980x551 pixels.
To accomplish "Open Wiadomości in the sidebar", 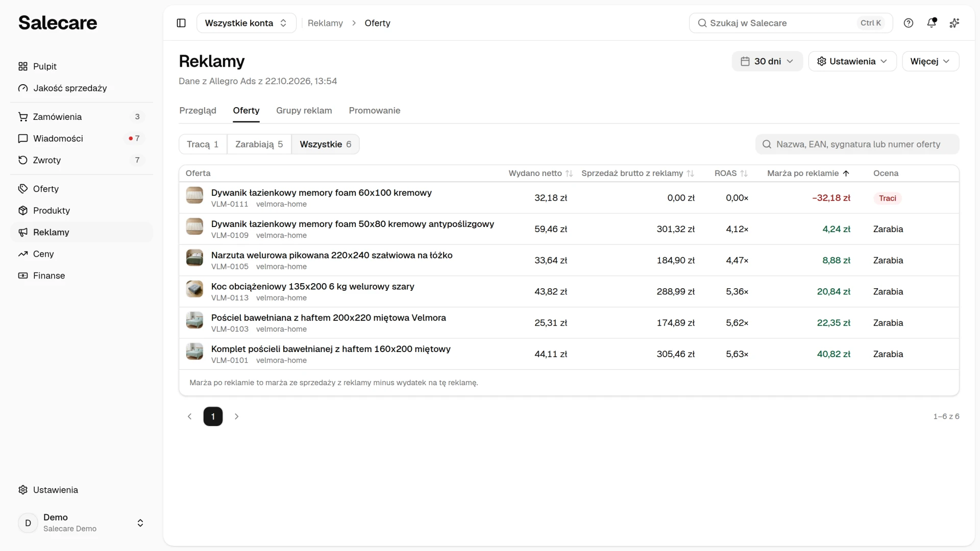I will coord(82,138).
